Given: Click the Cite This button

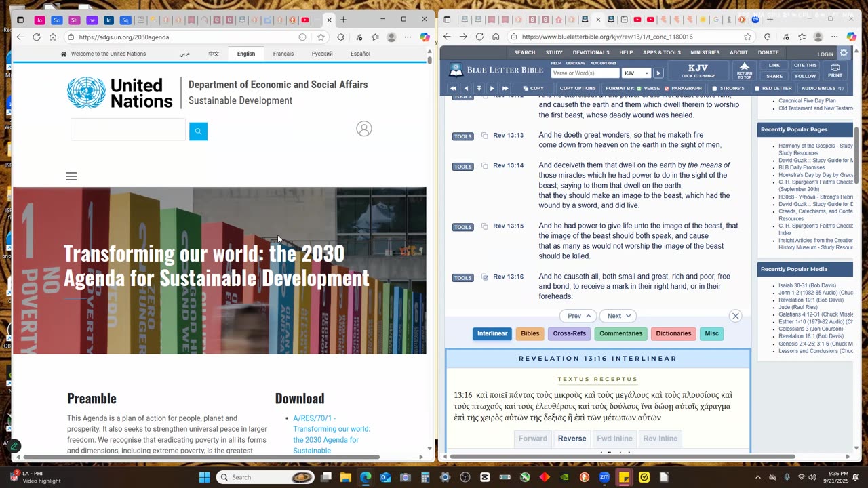Looking at the screenshot, I should (805, 66).
